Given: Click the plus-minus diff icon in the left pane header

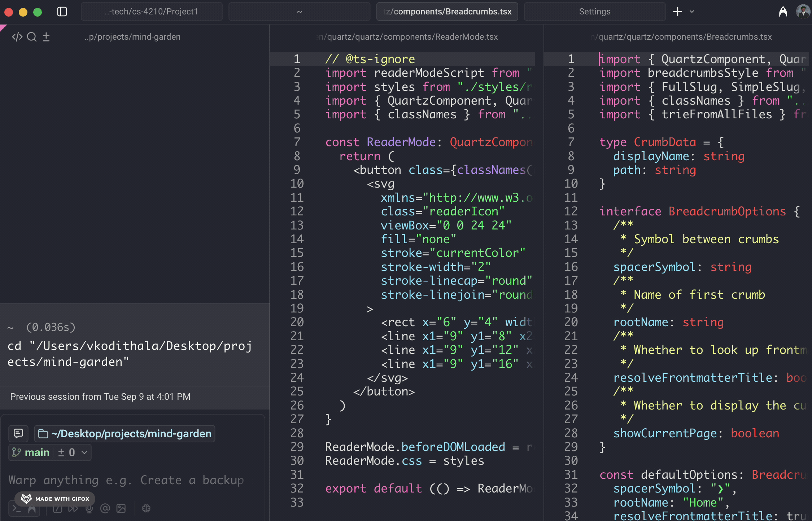Looking at the screenshot, I should [46, 37].
